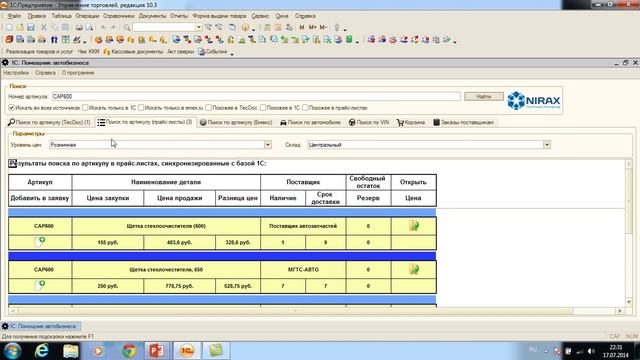640x360 pixels.
Task: Click the blue double-arrow icon in second toolbar
Action: pyautogui.click(x=54, y=40)
